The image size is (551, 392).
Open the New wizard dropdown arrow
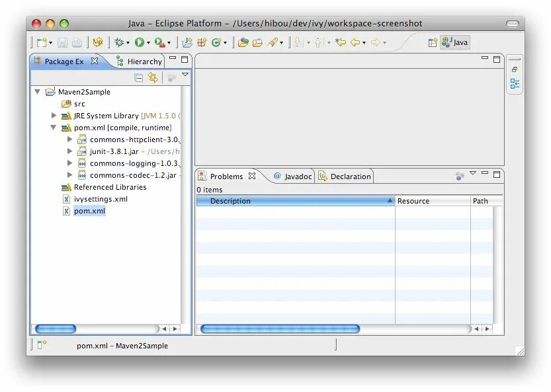click(x=50, y=43)
